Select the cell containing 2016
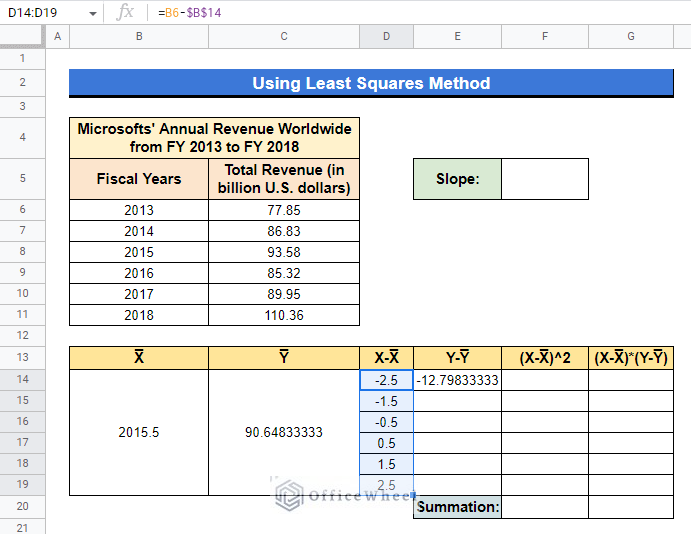Image resolution: width=691 pixels, height=534 pixels. (x=139, y=273)
